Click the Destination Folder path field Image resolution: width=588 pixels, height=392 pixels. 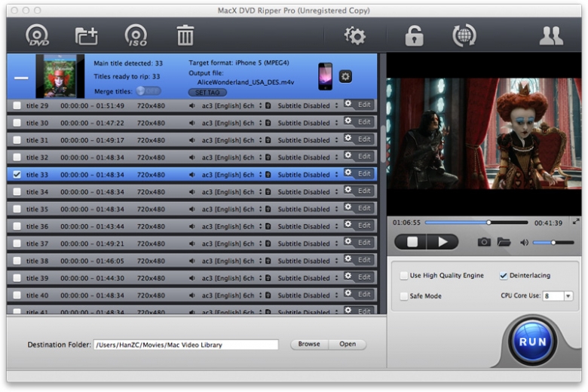click(x=185, y=345)
